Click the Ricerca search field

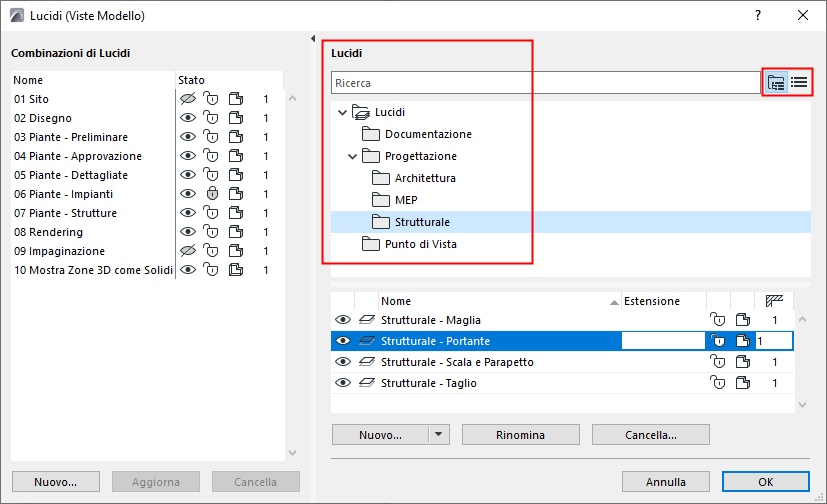(x=545, y=83)
